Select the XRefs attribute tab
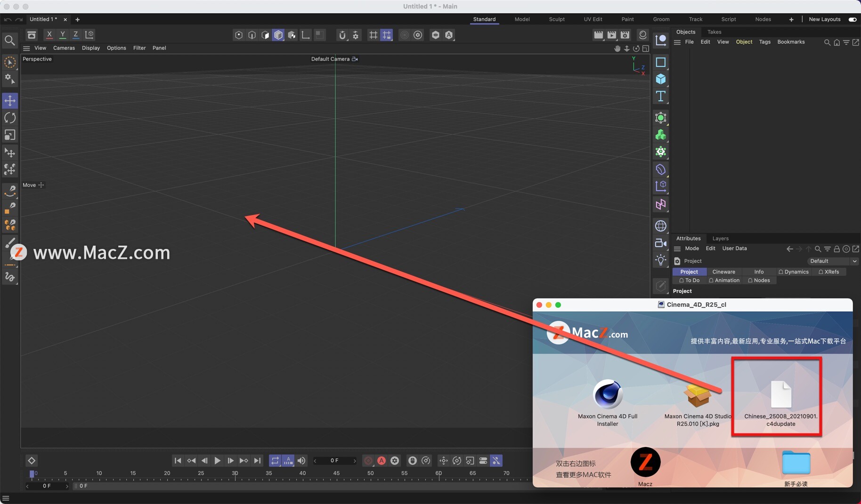The image size is (861, 504). click(829, 272)
